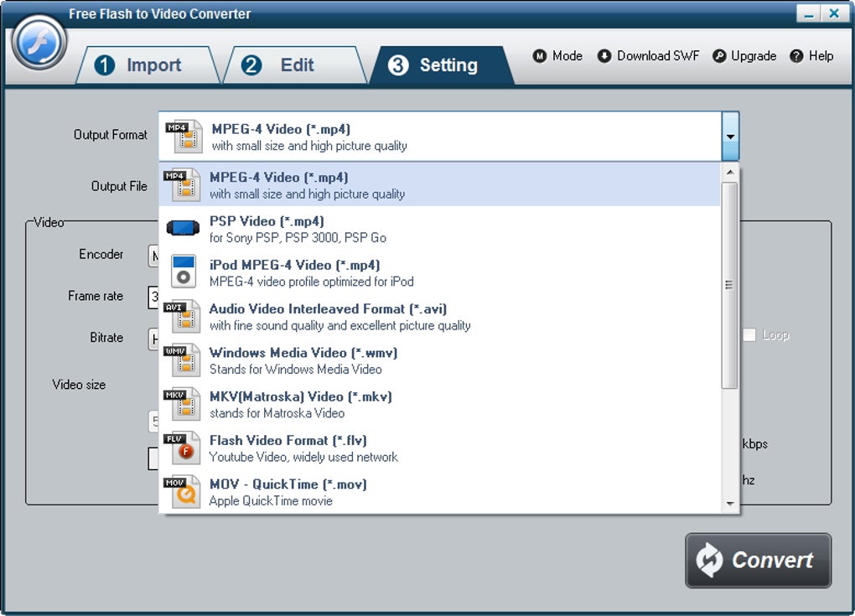Open the Upgrade menu item
855x616 pixels.
pos(744,56)
